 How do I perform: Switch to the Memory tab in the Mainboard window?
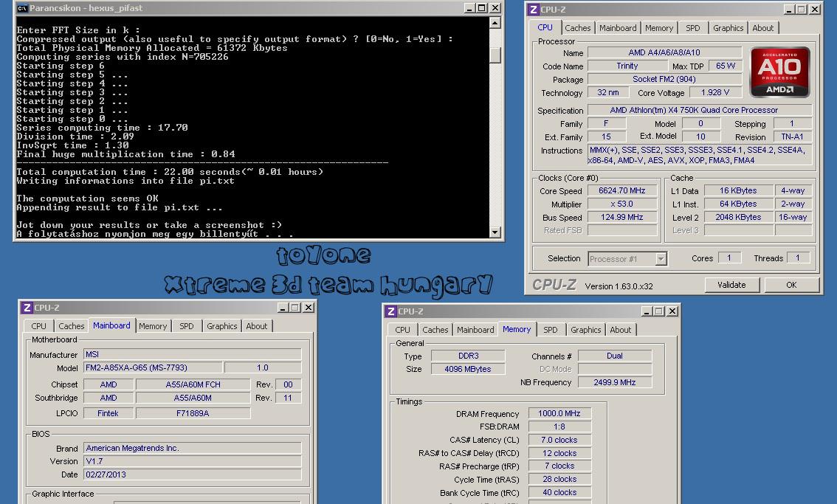[153, 326]
